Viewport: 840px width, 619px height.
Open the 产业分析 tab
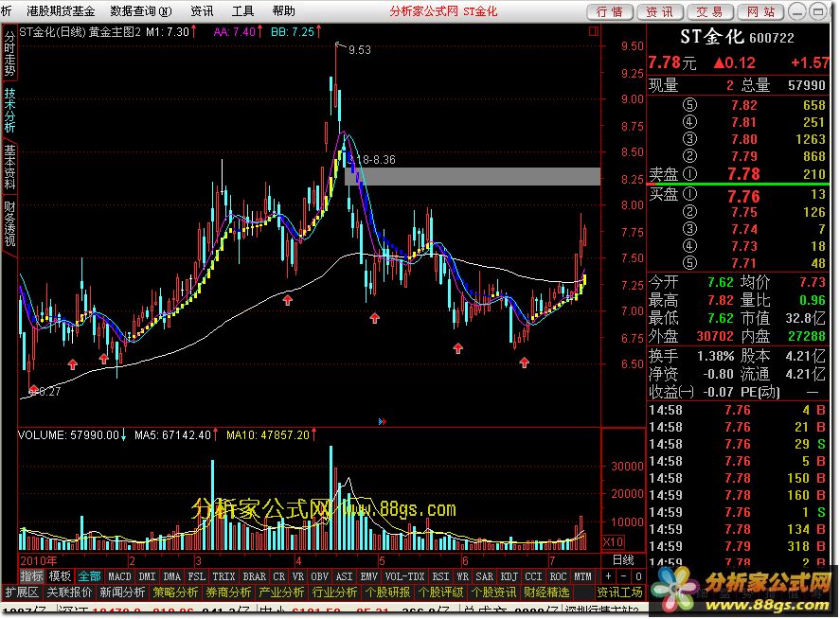tap(281, 592)
